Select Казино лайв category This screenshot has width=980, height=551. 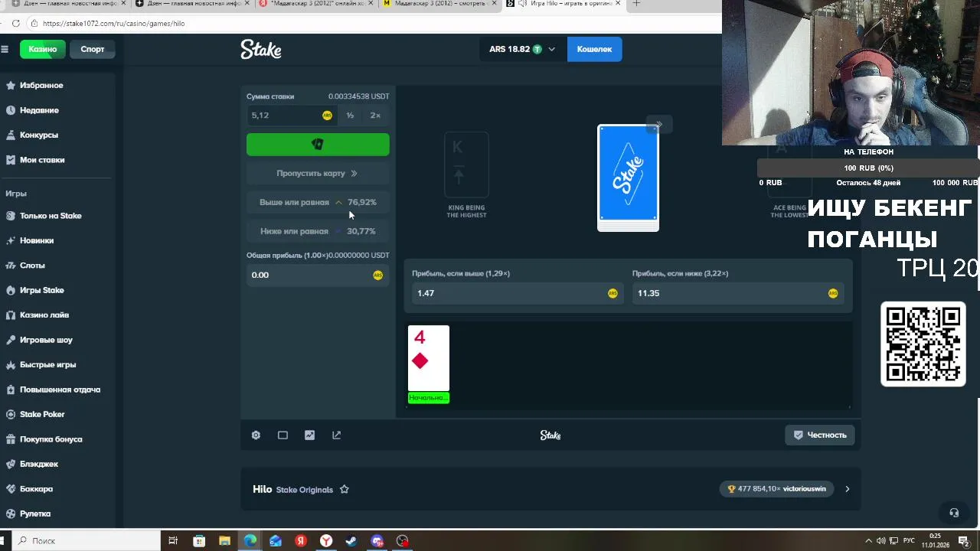click(44, 315)
